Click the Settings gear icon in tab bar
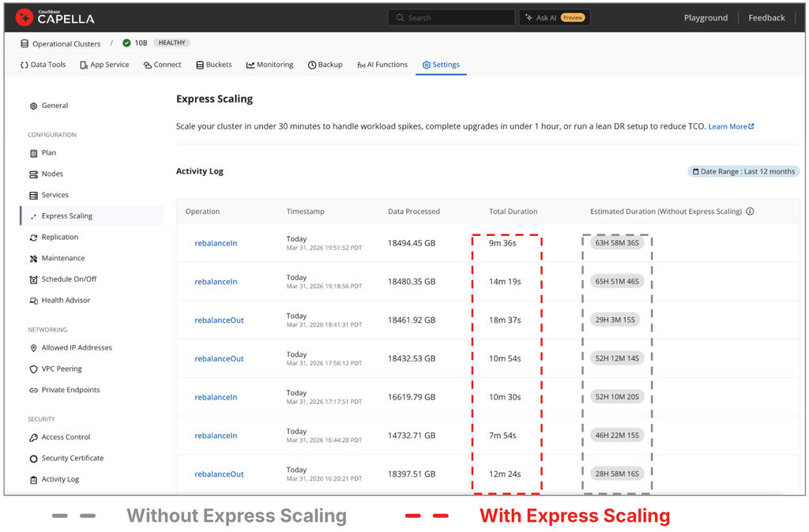The height and width of the screenshot is (532, 809). click(426, 65)
